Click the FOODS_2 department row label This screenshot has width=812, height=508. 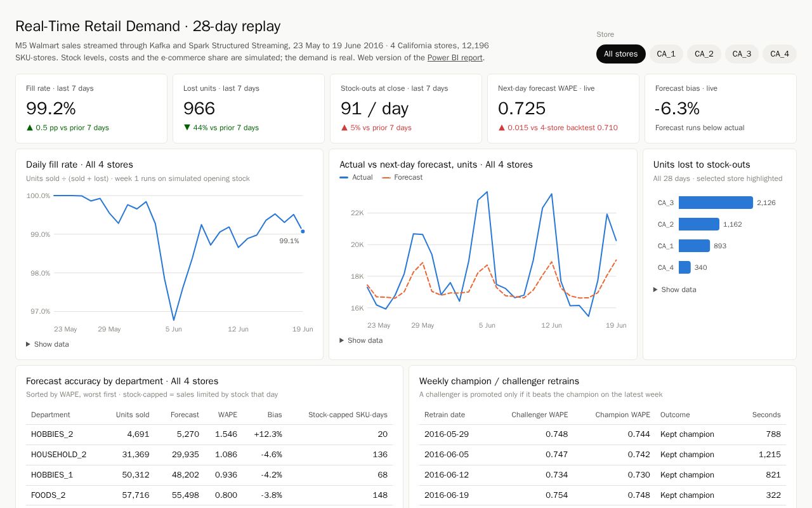pyautogui.click(x=48, y=495)
